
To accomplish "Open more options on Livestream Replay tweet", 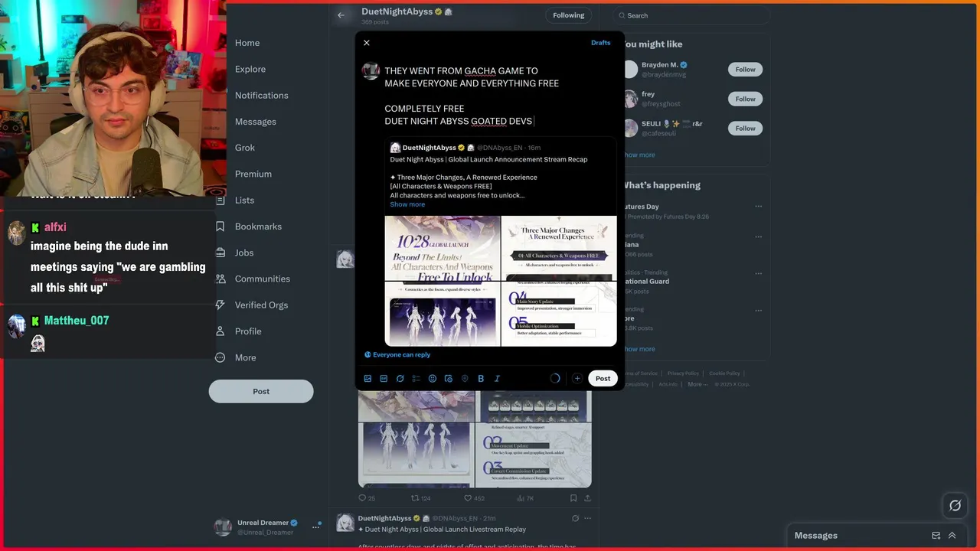I will tap(588, 518).
